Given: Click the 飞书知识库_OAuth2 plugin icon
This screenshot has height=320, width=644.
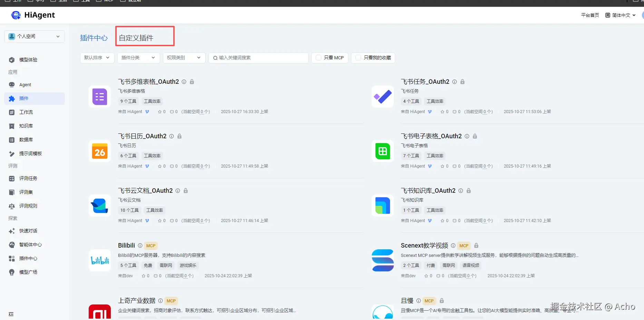Looking at the screenshot, I should (x=383, y=206).
